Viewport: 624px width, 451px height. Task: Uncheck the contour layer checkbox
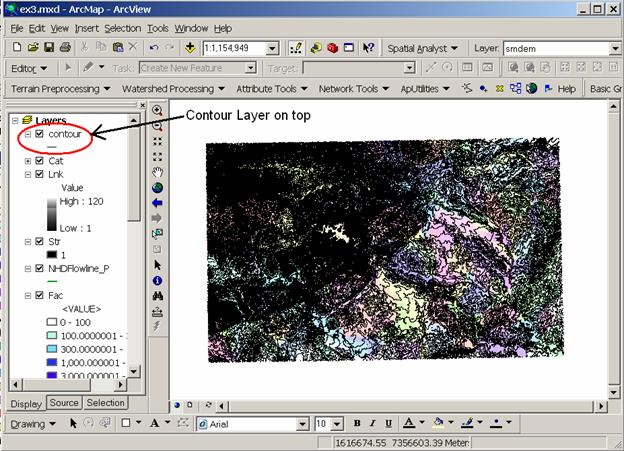[x=39, y=134]
